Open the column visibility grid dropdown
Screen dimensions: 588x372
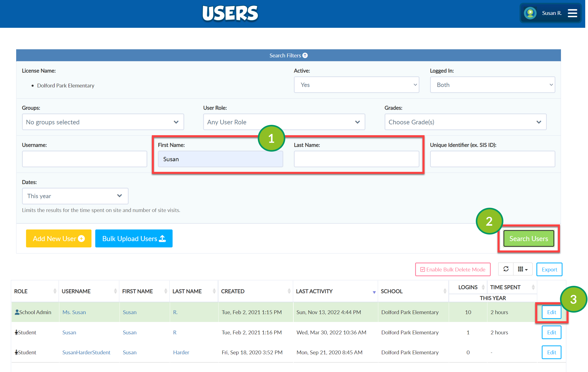click(523, 269)
